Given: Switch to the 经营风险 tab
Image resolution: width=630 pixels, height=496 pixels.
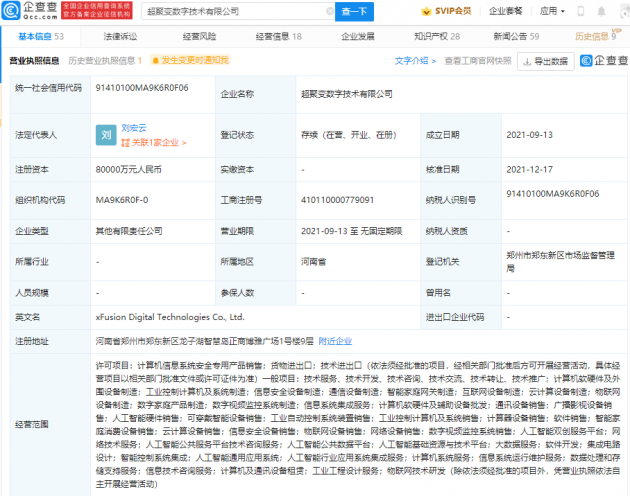Looking at the screenshot, I should [x=199, y=37].
